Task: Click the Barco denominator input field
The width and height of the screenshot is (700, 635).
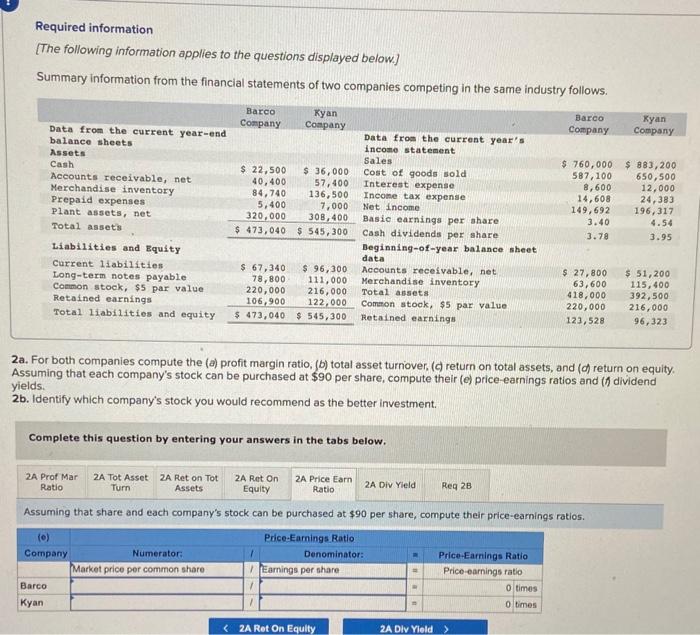Action: (x=333, y=586)
